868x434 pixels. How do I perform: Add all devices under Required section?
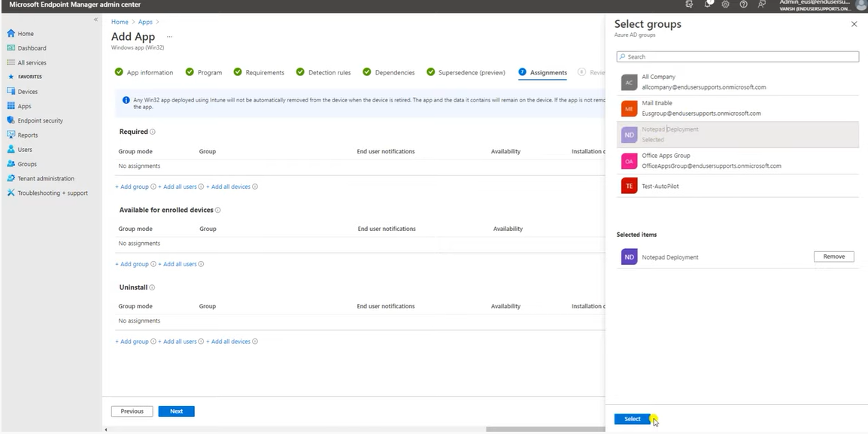click(228, 187)
